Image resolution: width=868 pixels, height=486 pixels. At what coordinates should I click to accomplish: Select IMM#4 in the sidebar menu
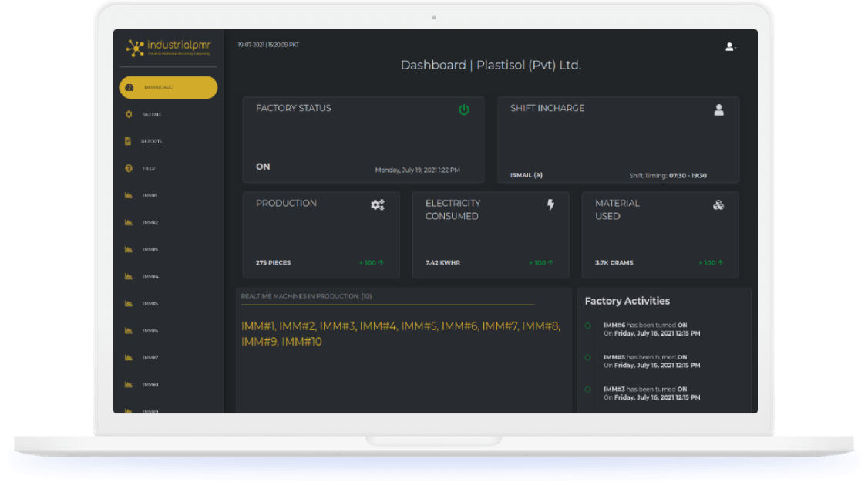coord(150,276)
